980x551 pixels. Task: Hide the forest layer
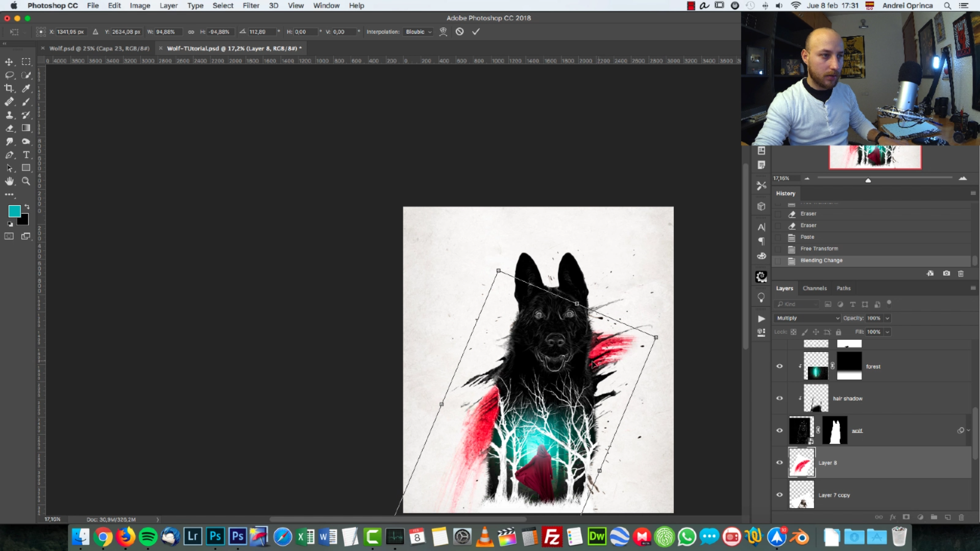coord(779,366)
